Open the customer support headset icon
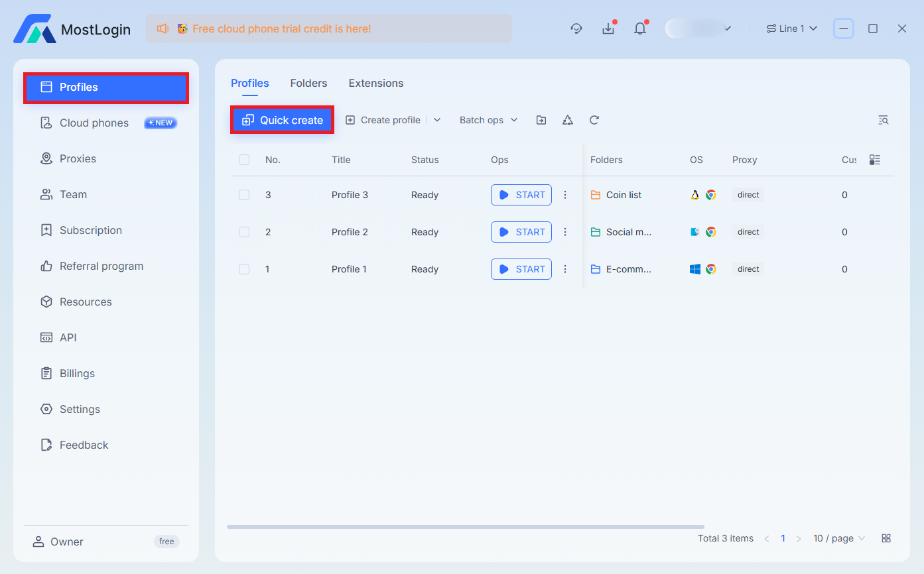This screenshot has height=574, width=924. (x=576, y=29)
